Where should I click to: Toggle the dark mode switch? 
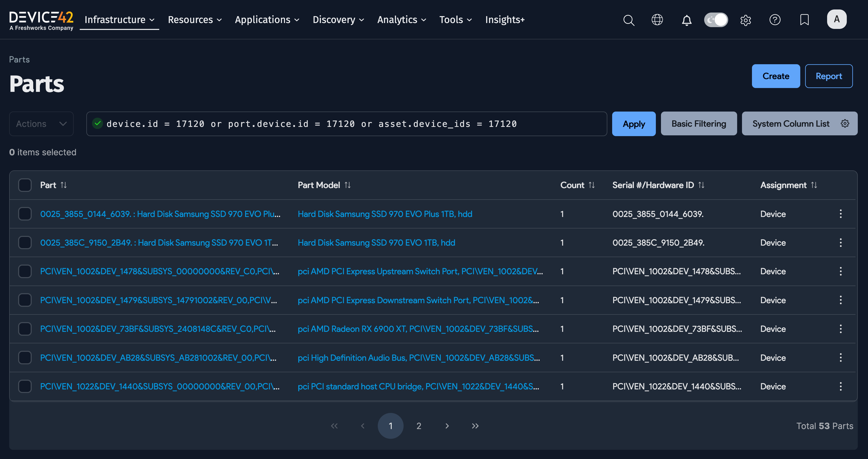click(716, 20)
